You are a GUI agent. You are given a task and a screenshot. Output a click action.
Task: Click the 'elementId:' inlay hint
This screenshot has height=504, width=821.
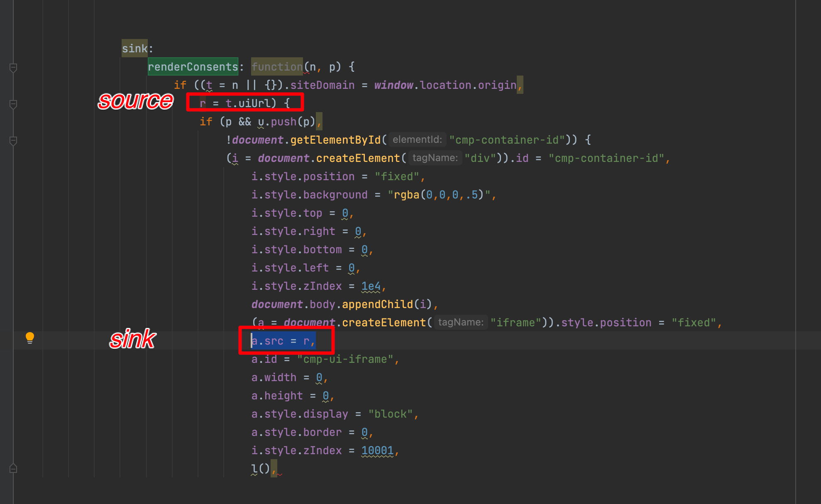tap(417, 140)
